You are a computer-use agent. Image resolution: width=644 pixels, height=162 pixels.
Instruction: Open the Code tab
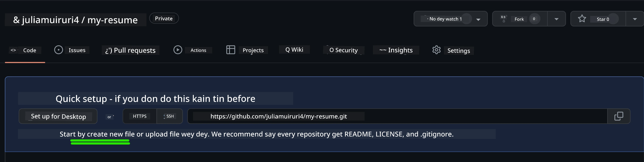pyautogui.click(x=25, y=50)
